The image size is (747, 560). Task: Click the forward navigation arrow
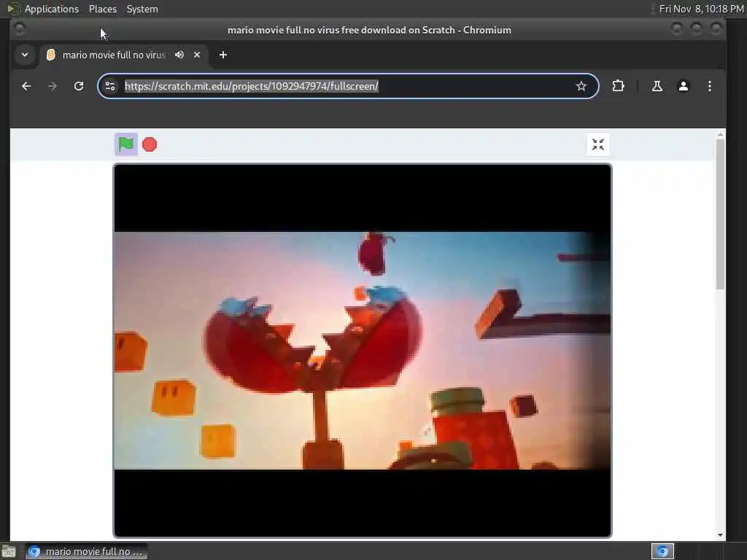(53, 86)
